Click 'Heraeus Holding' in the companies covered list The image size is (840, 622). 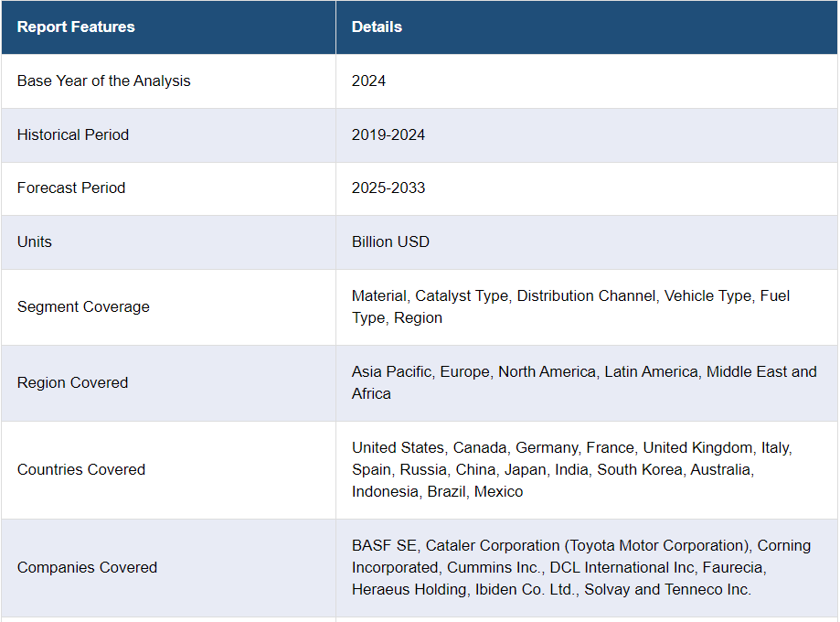point(409,589)
